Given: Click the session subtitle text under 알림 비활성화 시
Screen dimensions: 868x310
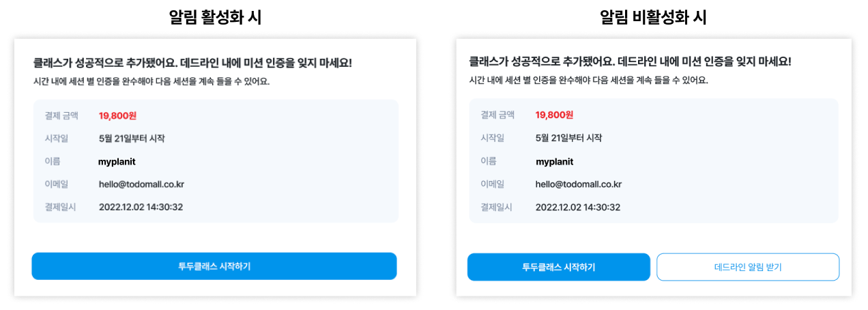Looking at the screenshot, I should point(588,81).
